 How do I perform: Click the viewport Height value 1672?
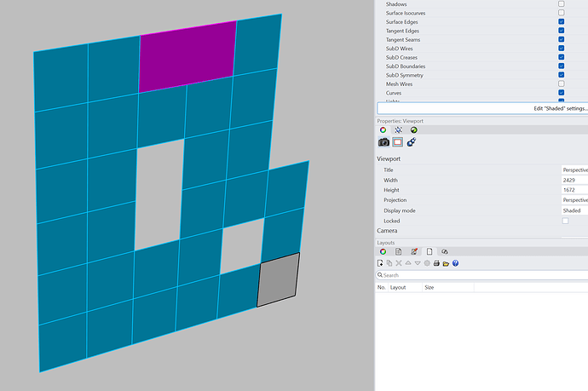coord(574,190)
